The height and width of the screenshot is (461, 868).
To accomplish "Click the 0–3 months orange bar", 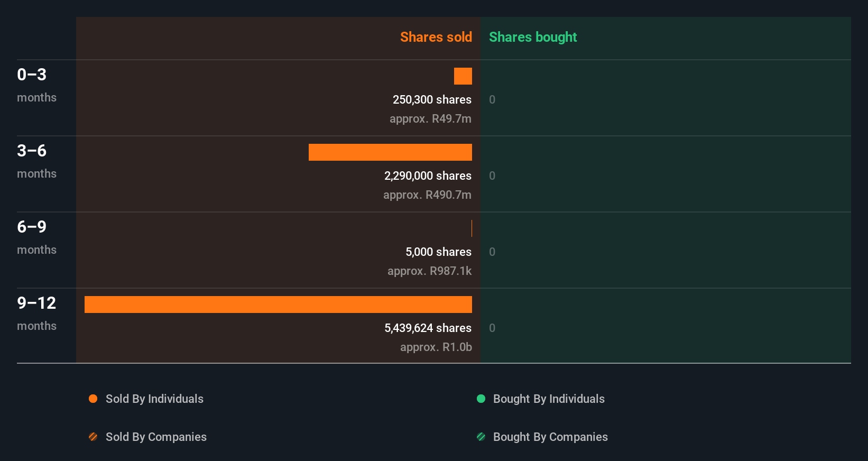I will point(463,76).
